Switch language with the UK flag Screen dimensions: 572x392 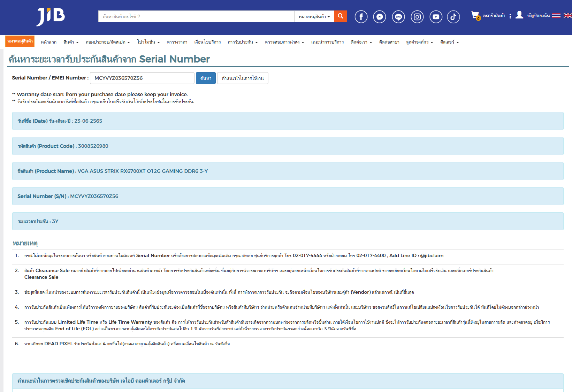click(567, 16)
